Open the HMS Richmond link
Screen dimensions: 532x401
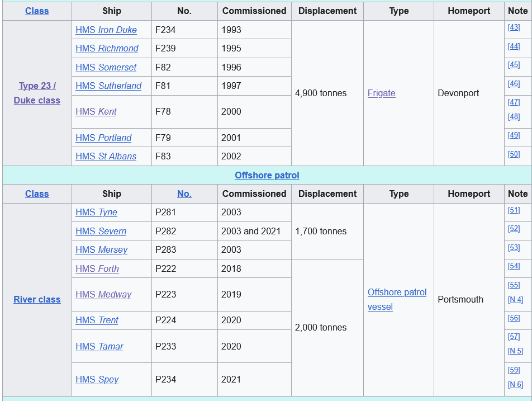click(x=107, y=48)
